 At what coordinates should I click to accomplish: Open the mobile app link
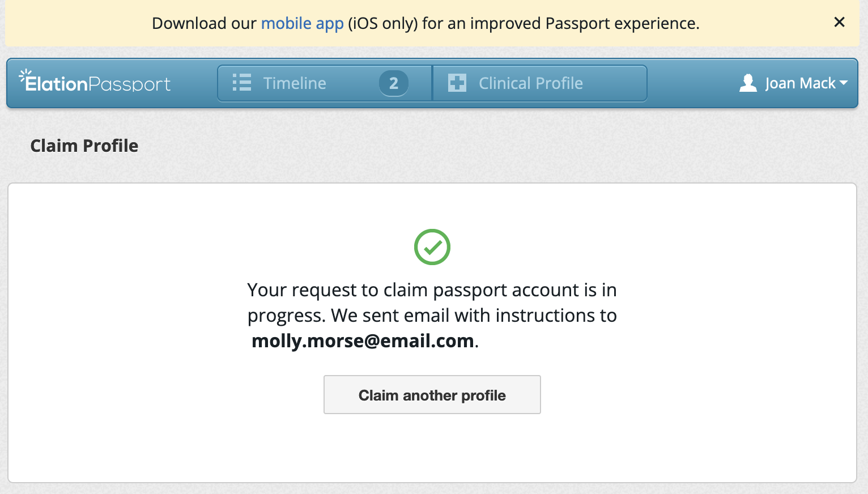click(x=302, y=24)
